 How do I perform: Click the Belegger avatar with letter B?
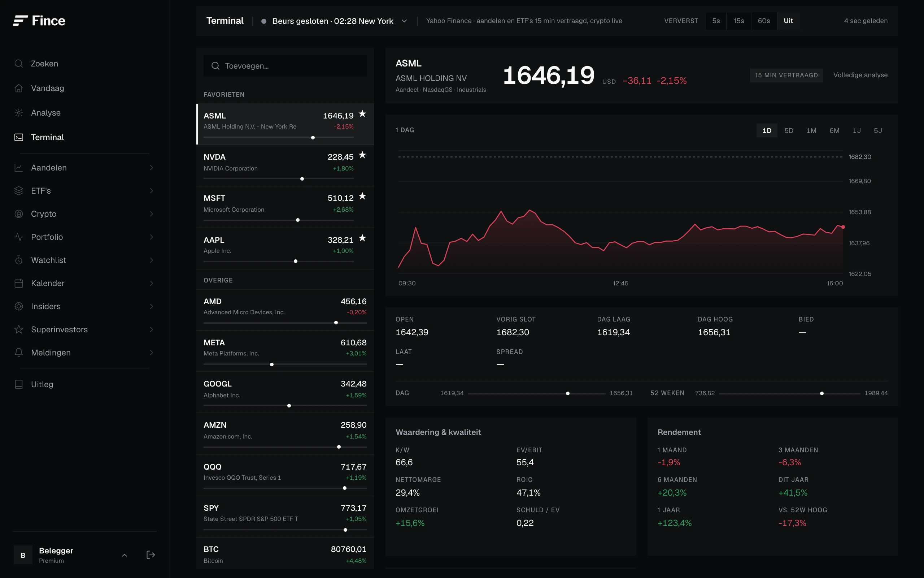tap(23, 555)
